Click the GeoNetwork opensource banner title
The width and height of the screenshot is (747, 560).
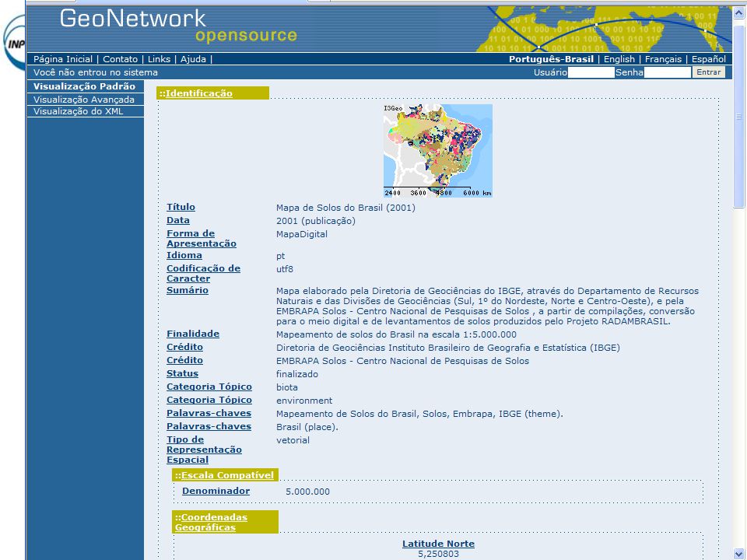(179, 26)
